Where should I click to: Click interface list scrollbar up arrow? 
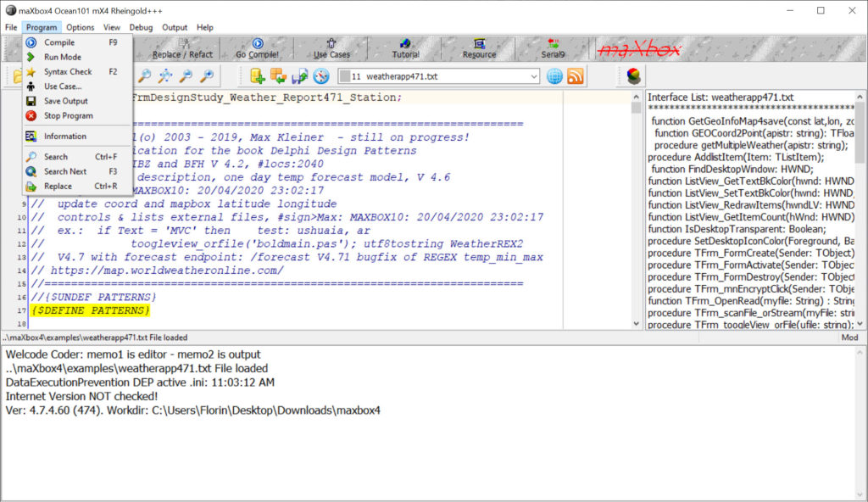coord(860,97)
